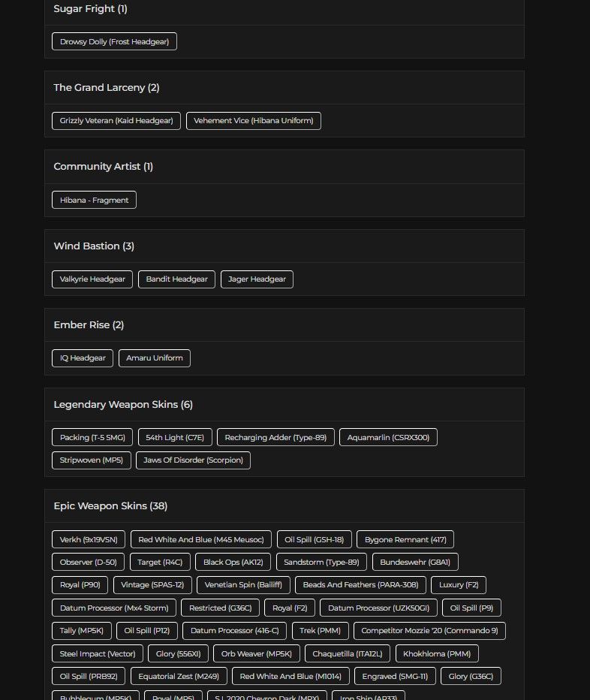Click the Khokhloma (PMM) skin tag
Viewport: 590px width, 700px height.
coord(437,653)
